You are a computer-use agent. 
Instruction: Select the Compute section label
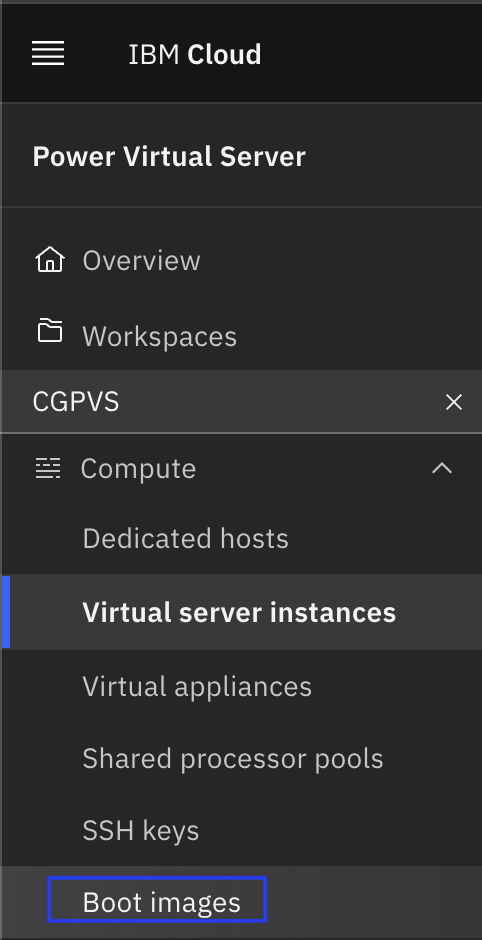coord(138,469)
